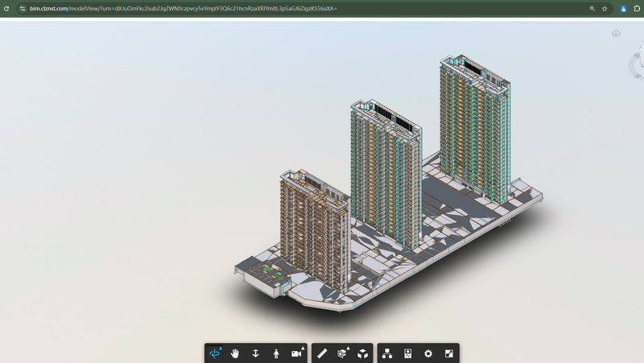This screenshot has width=644, height=363.
Task: Open the viewer Settings gear
Action: 428,353
